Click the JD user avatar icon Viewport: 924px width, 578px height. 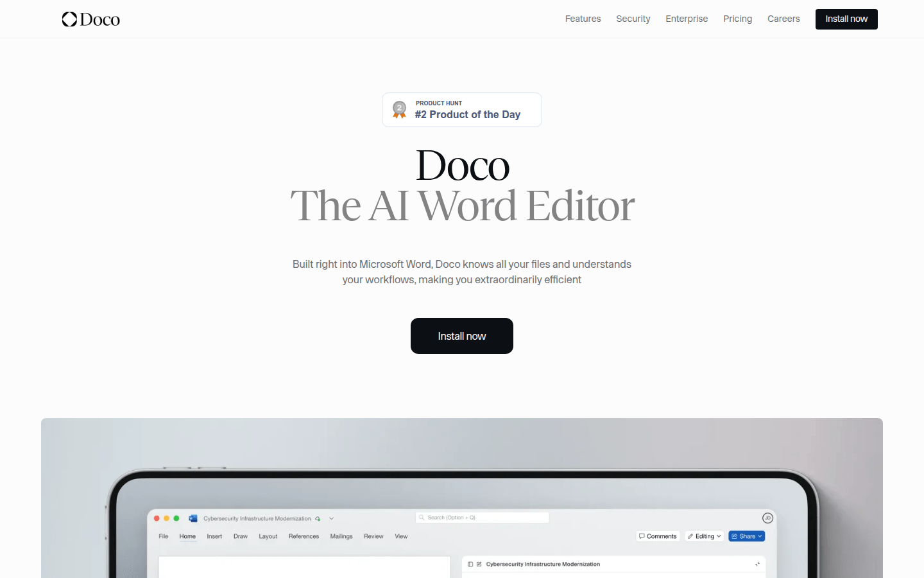[767, 518]
